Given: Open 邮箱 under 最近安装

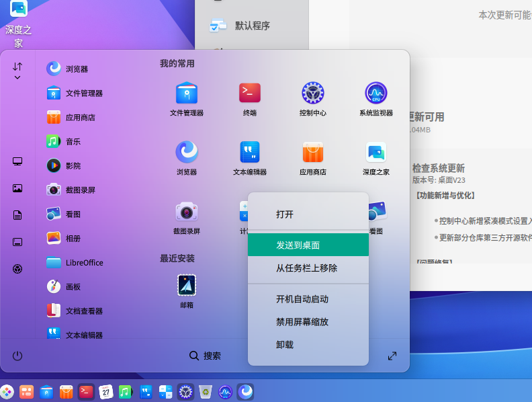Looking at the screenshot, I should [187, 291].
